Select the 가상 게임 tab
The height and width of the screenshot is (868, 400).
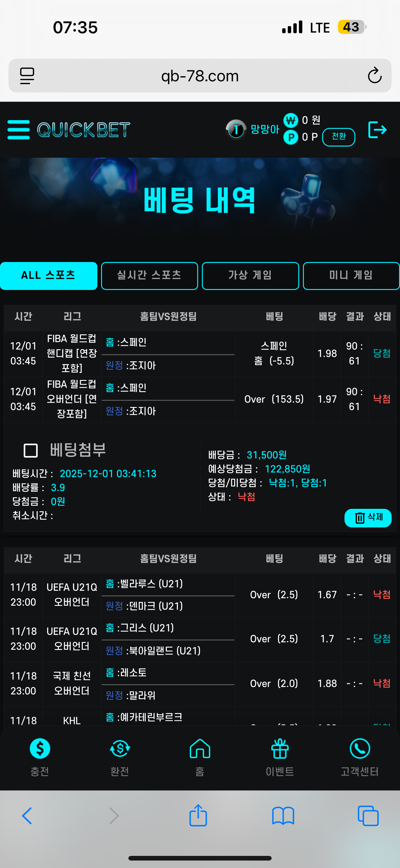[x=250, y=276]
